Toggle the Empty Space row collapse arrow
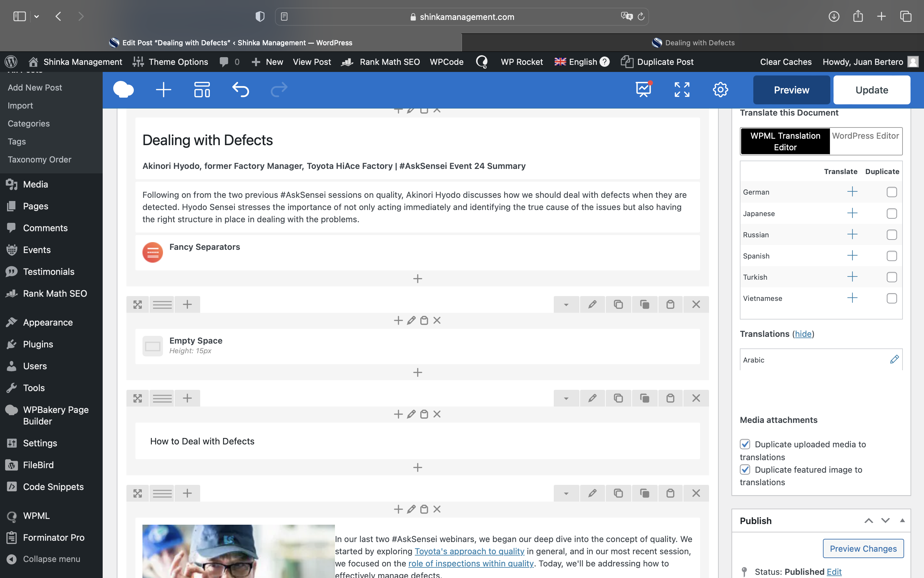 (x=566, y=304)
